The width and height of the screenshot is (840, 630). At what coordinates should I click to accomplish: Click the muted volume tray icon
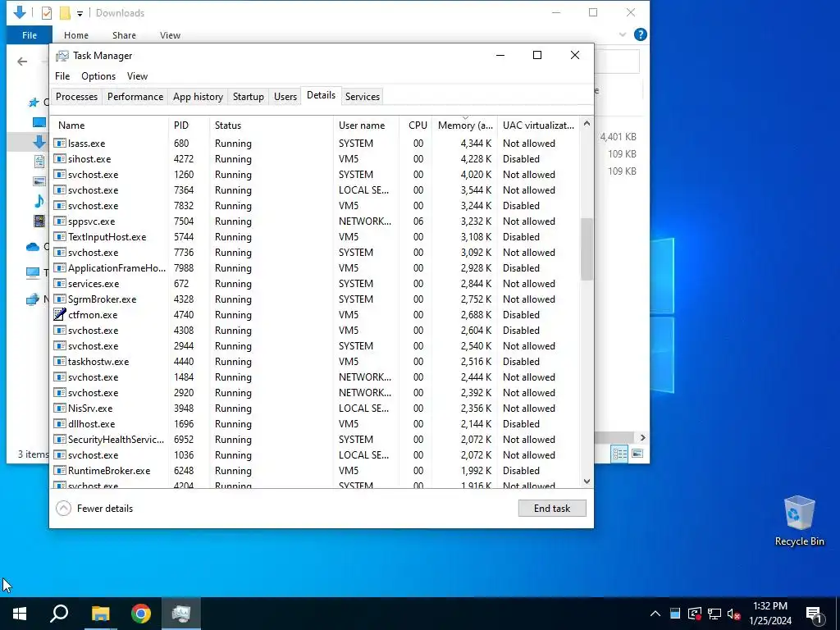[x=734, y=614]
